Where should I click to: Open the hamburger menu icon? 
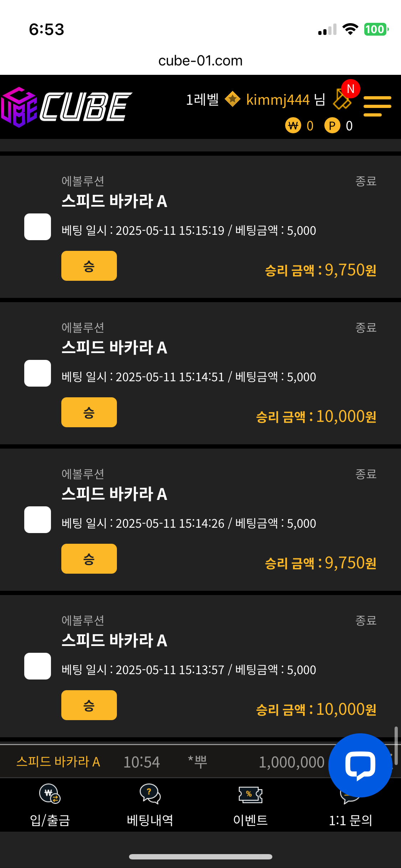(377, 106)
